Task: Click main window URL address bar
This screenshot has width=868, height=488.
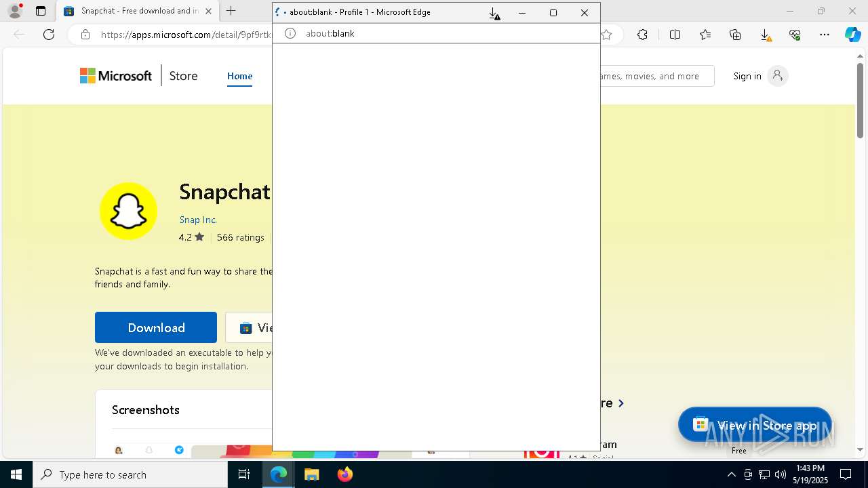Action: 185,35
